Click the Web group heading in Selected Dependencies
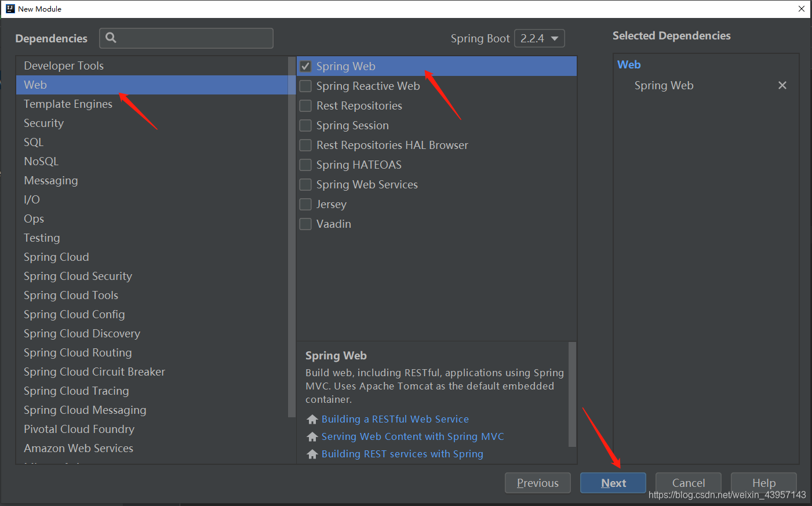 (629, 64)
